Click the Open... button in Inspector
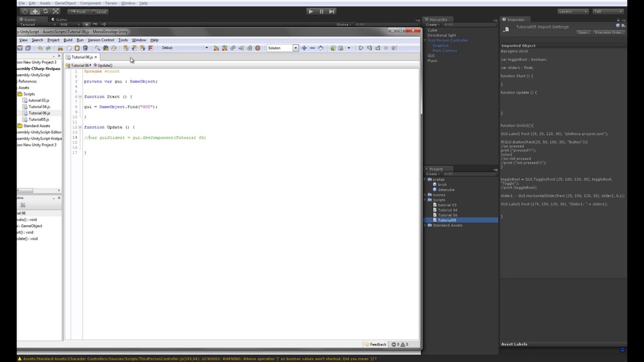The image size is (644, 362). (x=584, y=32)
